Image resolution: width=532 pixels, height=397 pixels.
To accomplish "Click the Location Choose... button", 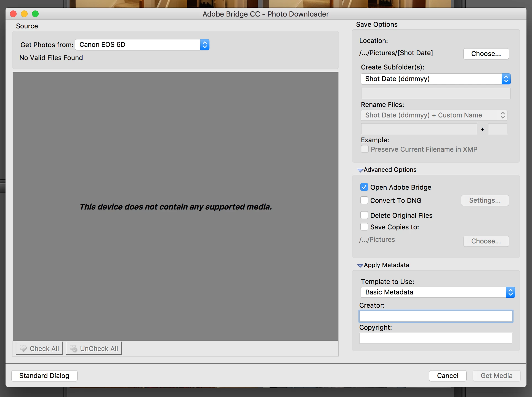I will (486, 54).
